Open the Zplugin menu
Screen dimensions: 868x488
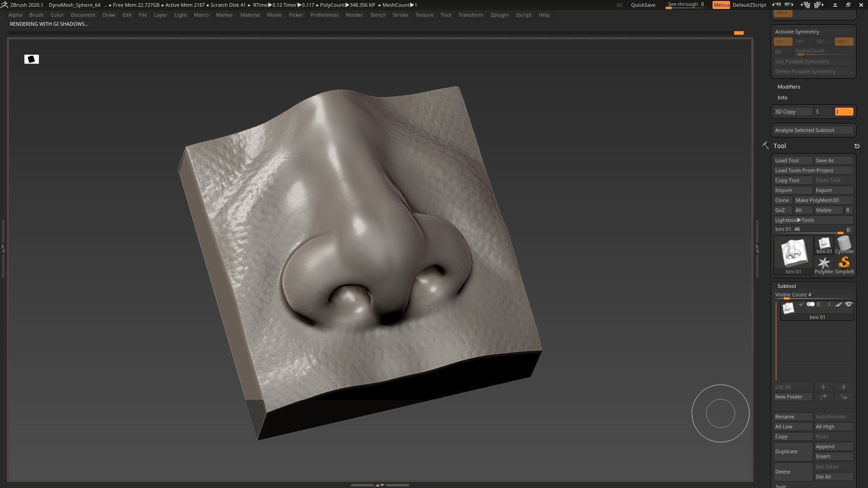click(499, 15)
